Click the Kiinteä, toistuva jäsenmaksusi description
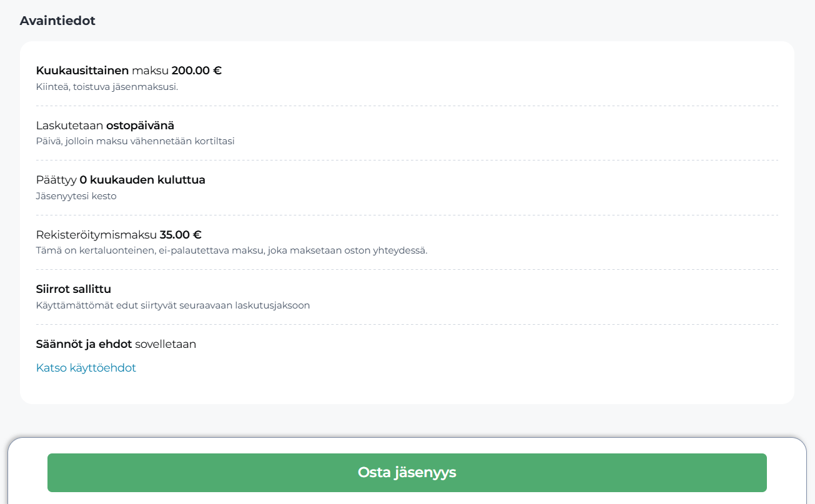 pos(107,87)
